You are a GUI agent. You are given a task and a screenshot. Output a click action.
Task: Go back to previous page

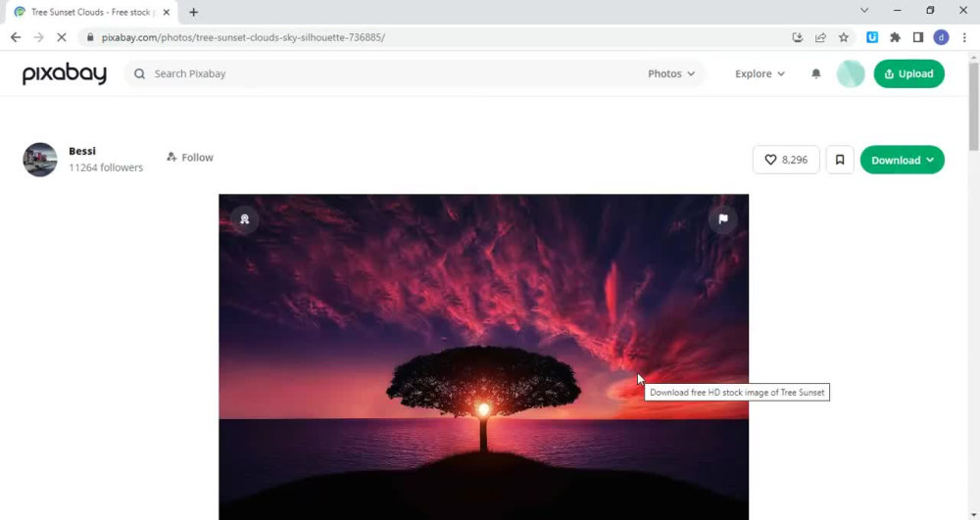[16, 37]
